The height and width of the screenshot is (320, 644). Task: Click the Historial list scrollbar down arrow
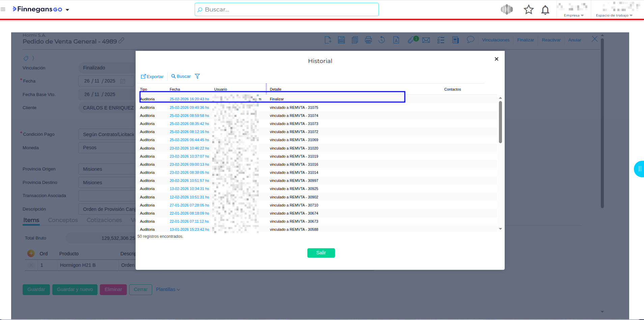coord(500,229)
